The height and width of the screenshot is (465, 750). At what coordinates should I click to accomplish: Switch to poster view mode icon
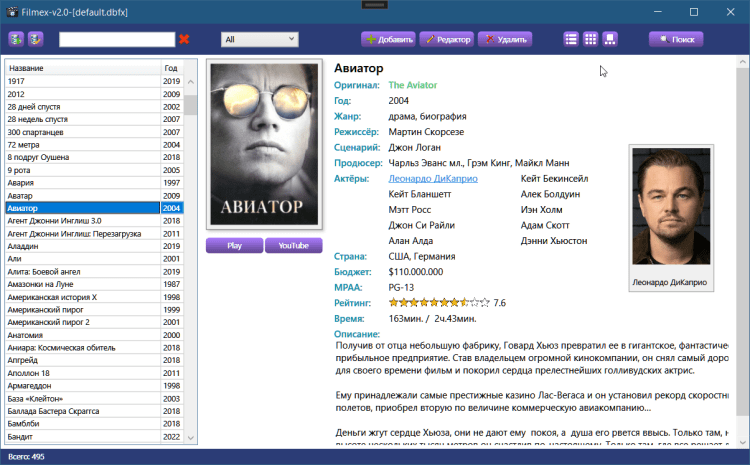(x=610, y=39)
